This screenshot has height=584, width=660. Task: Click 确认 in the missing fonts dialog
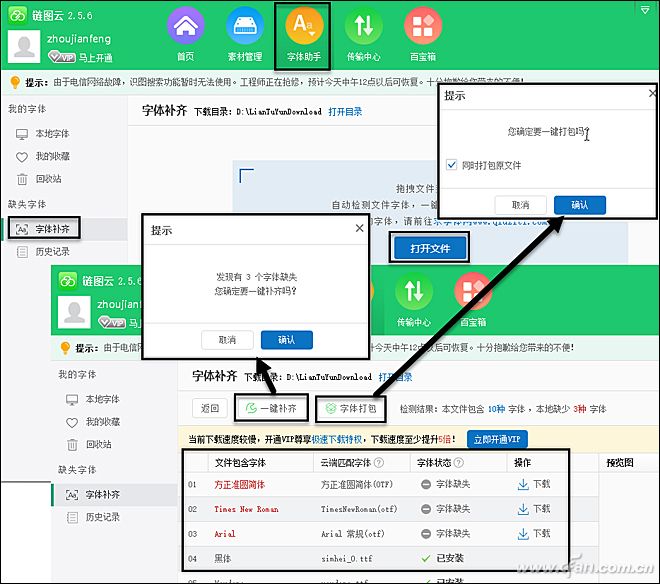287,340
